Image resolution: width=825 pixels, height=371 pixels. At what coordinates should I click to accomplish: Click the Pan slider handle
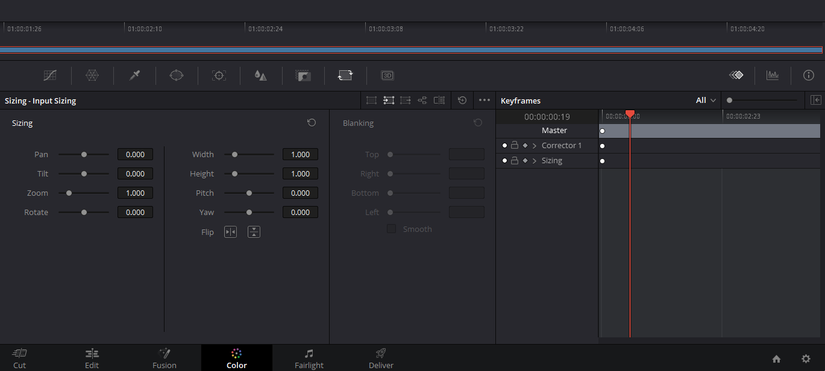click(84, 155)
